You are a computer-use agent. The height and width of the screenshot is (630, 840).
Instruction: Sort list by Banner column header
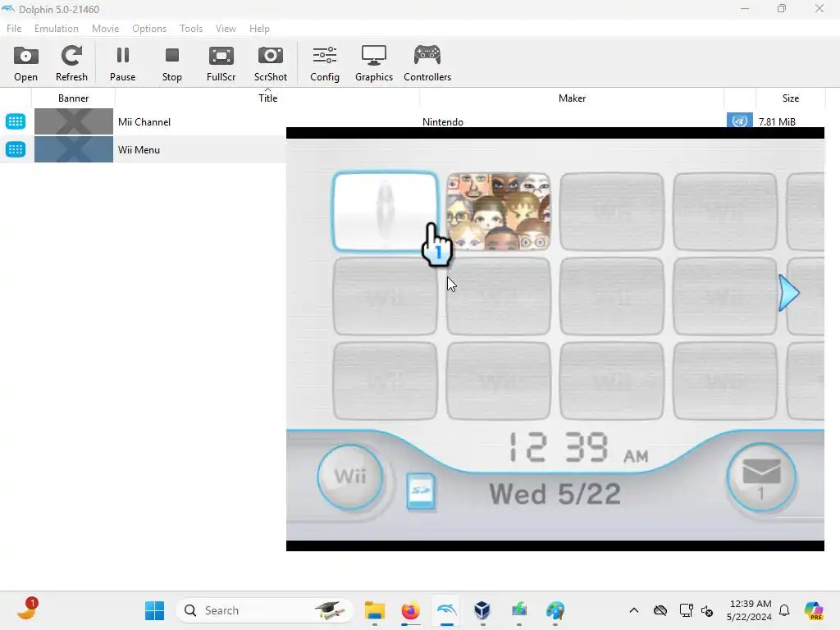click(x=73, y=98)
